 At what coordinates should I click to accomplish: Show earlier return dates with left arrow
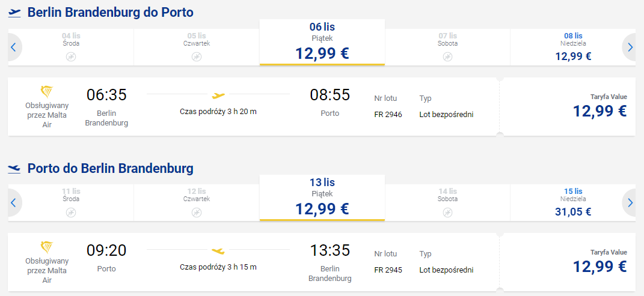[14, 202]
